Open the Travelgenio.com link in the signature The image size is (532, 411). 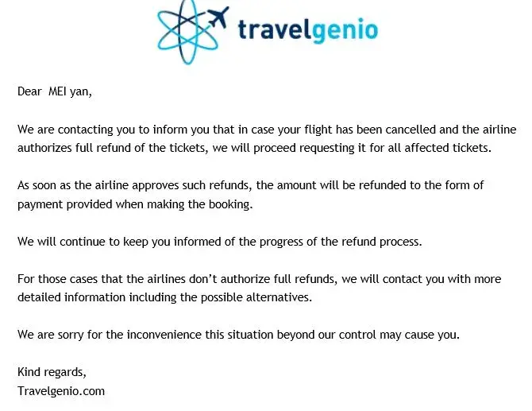click(x=61, y=391)
